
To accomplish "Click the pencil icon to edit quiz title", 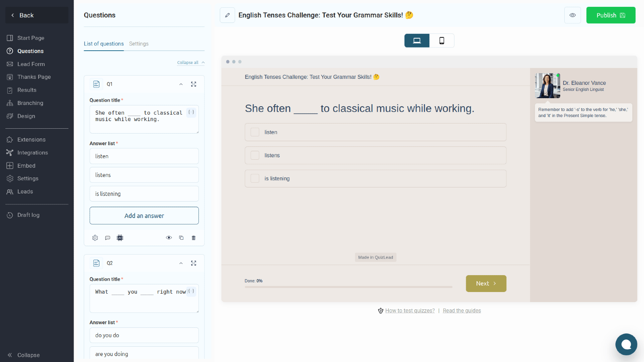I will point(227,15).
